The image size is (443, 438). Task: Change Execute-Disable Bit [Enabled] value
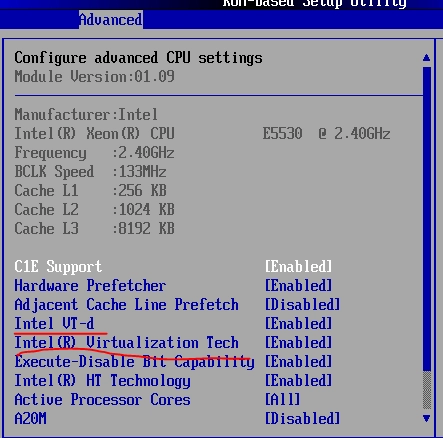[298, 362]
